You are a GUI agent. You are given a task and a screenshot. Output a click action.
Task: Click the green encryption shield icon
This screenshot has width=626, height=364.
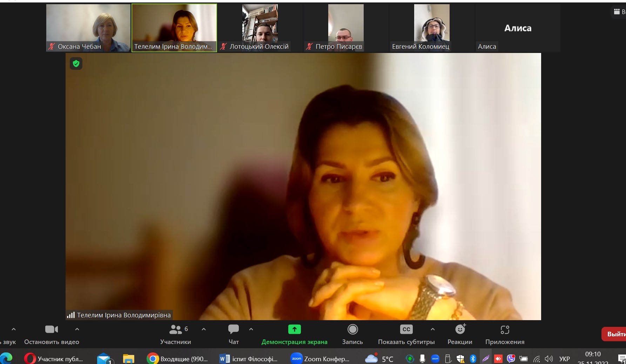(76, 63)
